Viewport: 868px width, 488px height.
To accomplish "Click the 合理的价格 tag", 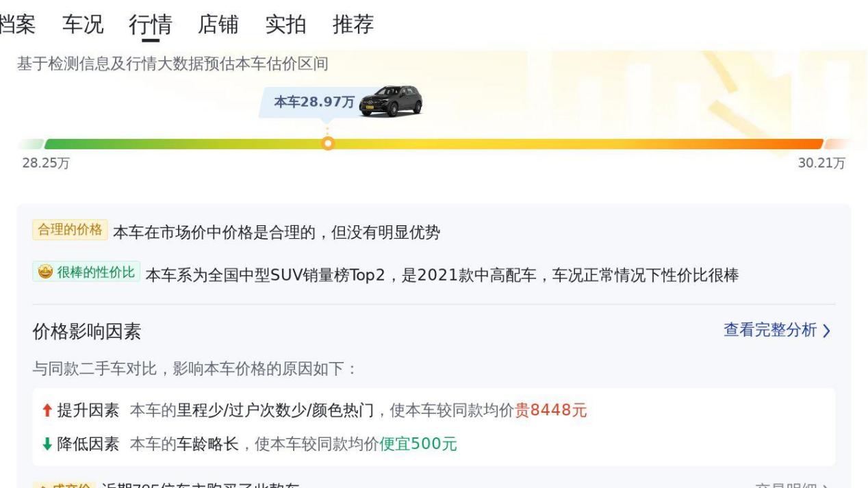I will (x=70, y=230).
